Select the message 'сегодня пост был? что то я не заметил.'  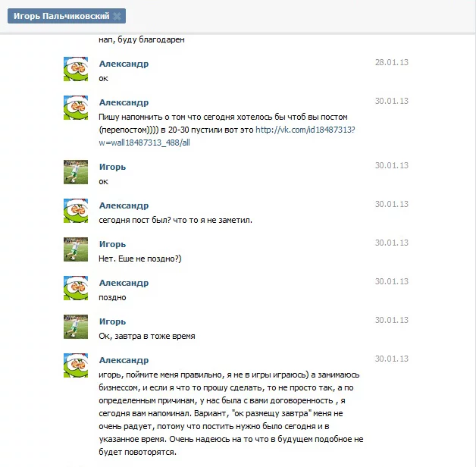point(175,220)
